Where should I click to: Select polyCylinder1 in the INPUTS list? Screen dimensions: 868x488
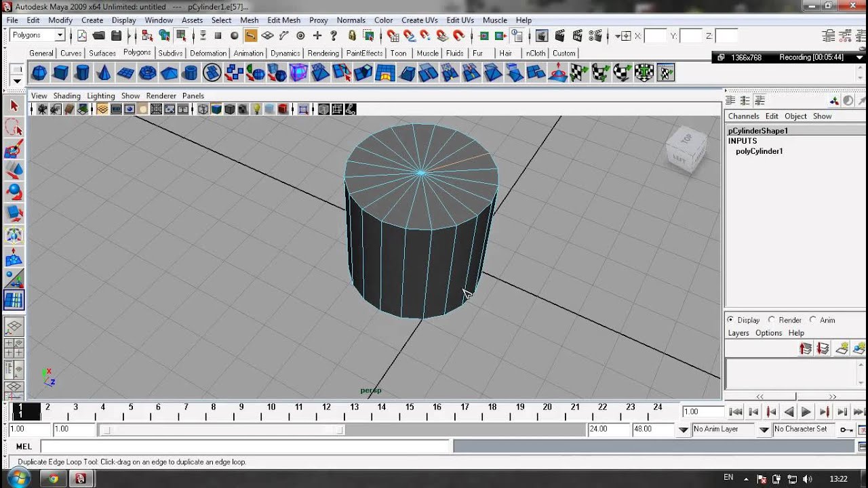759,151
